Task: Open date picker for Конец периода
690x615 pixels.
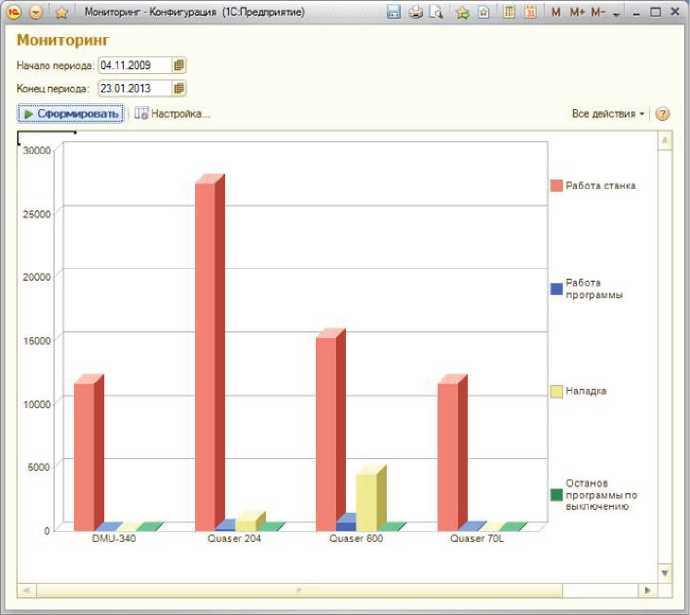Action: click(179, 88)
